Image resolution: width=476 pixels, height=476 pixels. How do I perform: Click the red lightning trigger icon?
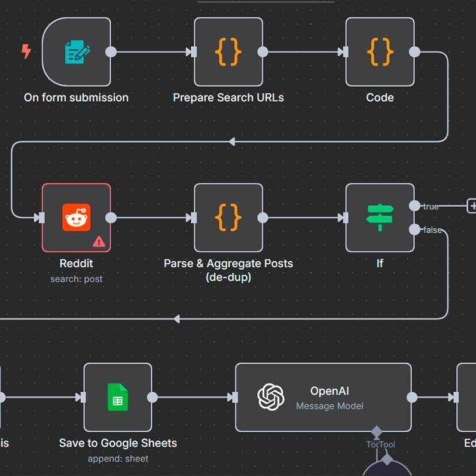click(x=26, y=51)
